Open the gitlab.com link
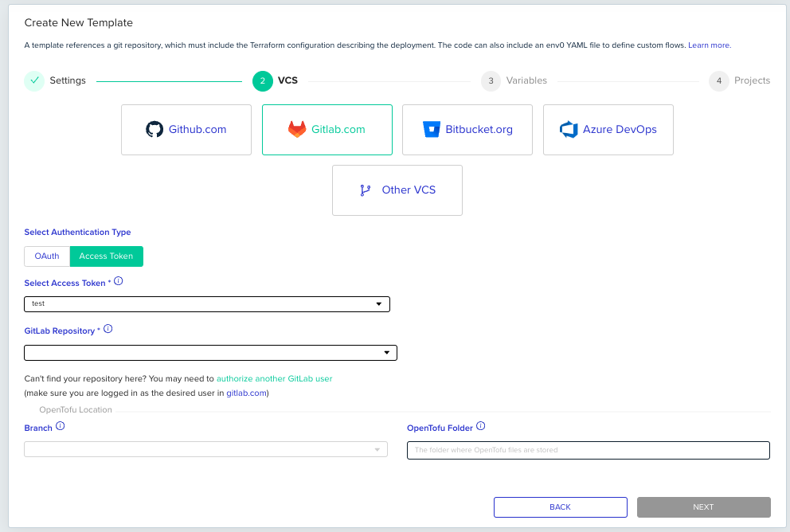 pyautogui.click(x=246, y=393)
